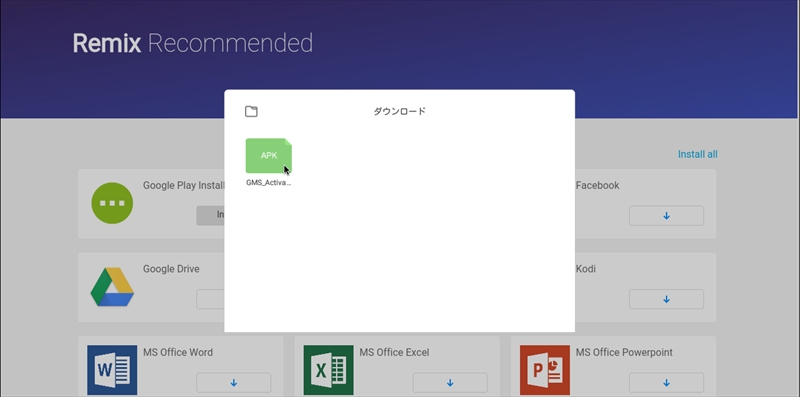The image size is (800, 397).
Task: Click Install all link
Action: coord(697,154)
